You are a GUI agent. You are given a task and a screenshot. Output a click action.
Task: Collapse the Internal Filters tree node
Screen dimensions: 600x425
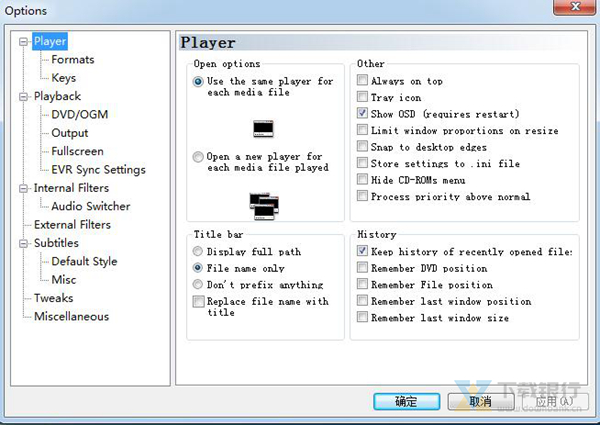click(x=23, y=188)
